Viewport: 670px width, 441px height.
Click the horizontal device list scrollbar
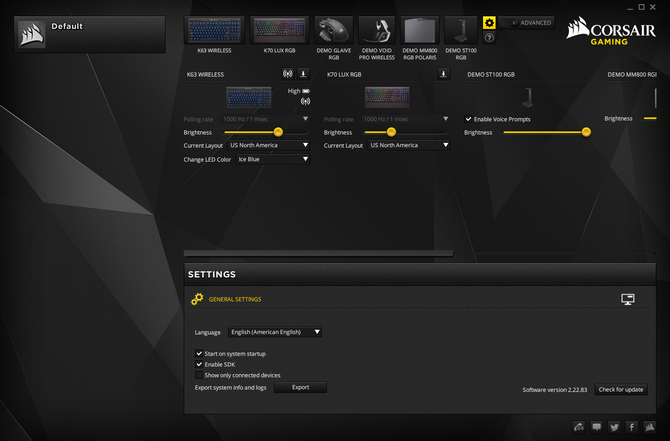[318, 253]
